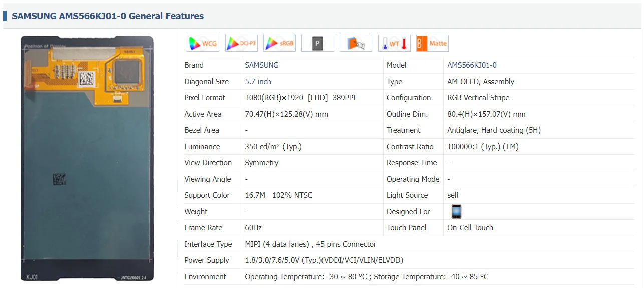The width and height of the screenshot is (644, 288).
Task: Click the Weight row label
Action: pyautogui.click(x=196, y=212)
